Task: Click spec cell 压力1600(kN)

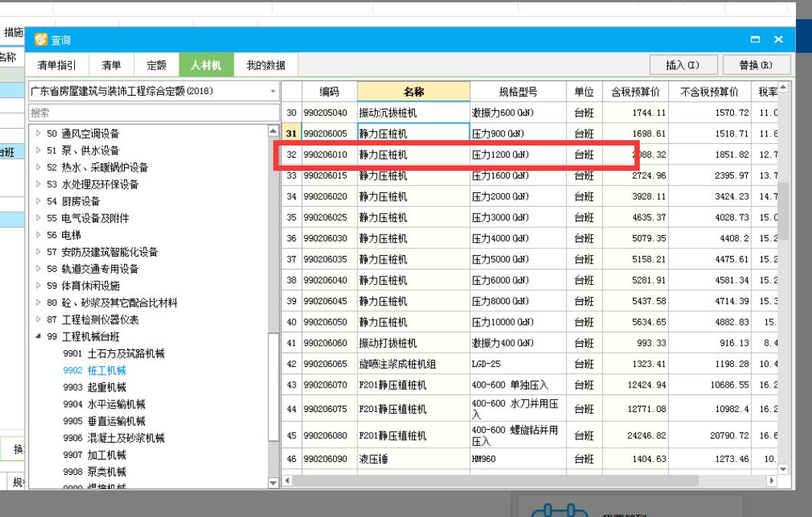Action: point(518,175)
